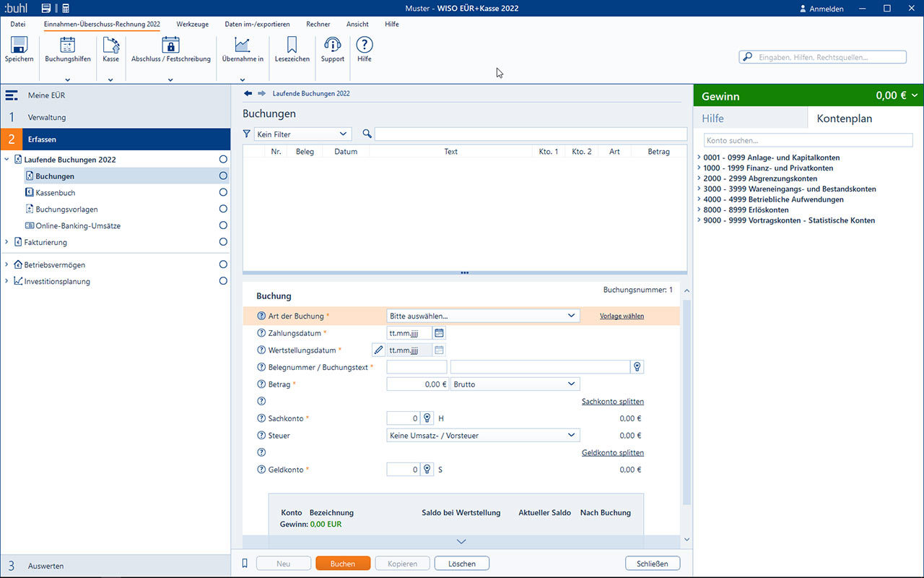
Task: Toggle status circle for Investitionsplanung
Action: (223, 281)
